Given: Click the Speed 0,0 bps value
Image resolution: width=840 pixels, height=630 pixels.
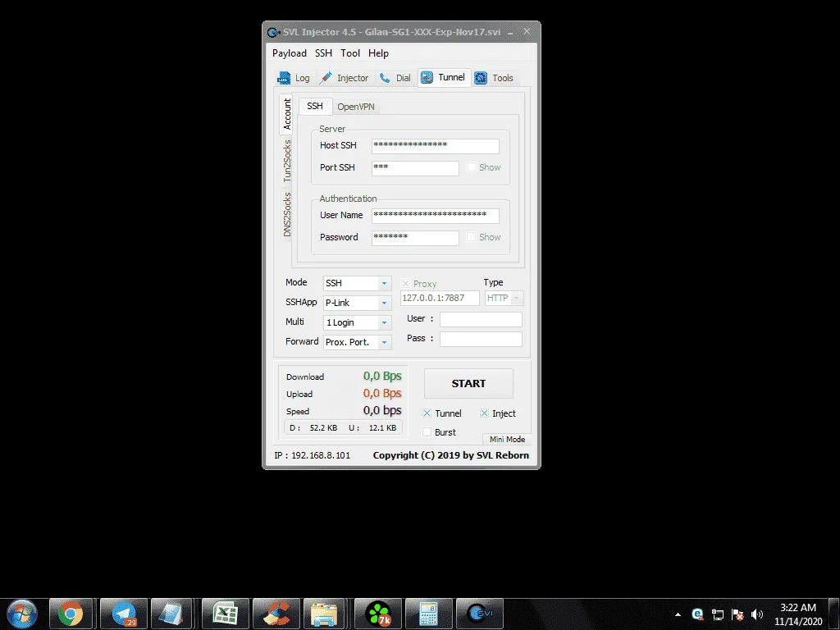Looking at the screenshot, I should (x=382, y=410).
